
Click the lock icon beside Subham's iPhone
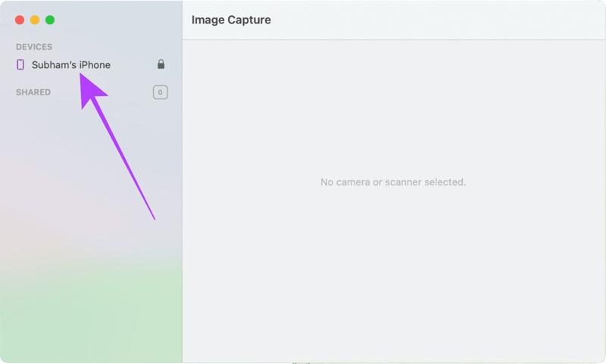coord(161,65)
